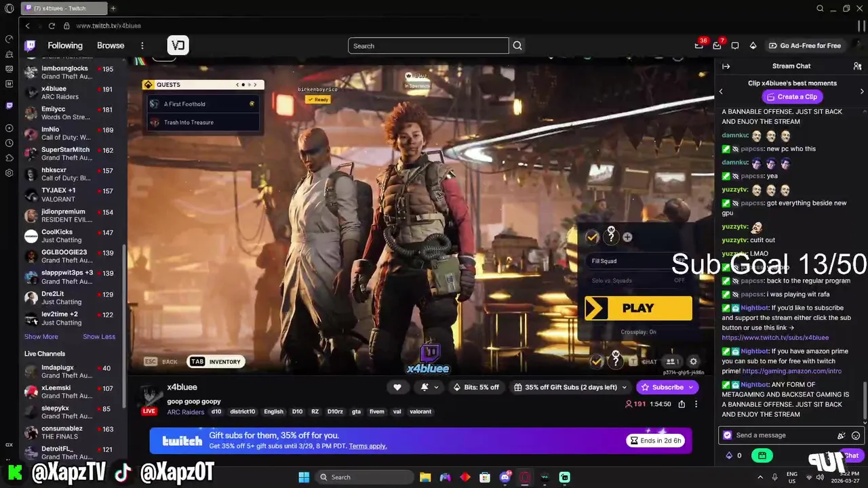868x488 pixels.
Task: Open a new browser tab
Action: pyautogui.click(x=113, y=9)
